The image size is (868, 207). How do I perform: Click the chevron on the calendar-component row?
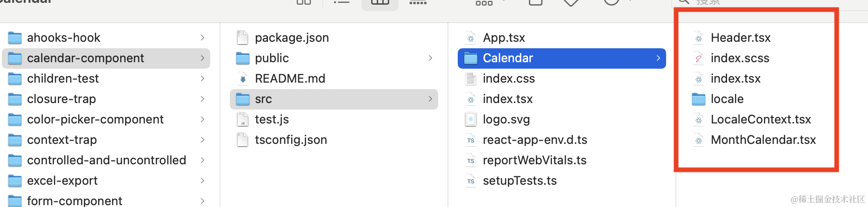[202, 58]
